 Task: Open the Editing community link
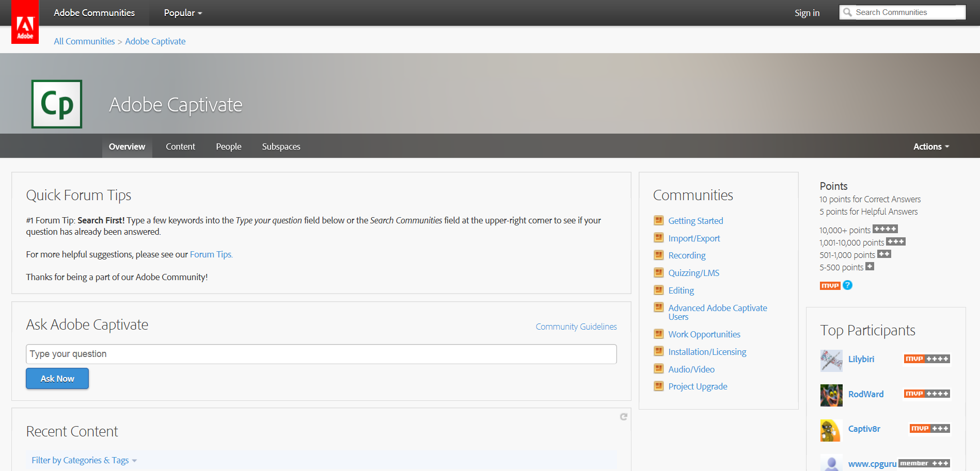[x=681, y=290]
